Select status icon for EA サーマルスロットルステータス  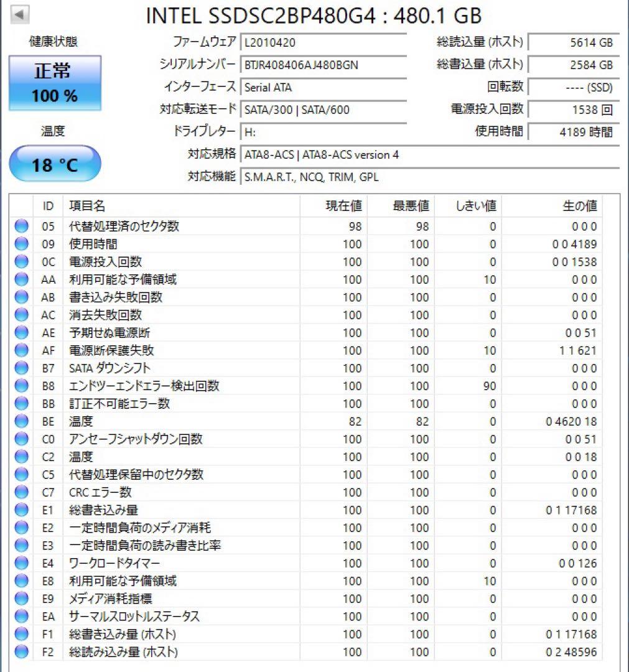click(21, 616)
